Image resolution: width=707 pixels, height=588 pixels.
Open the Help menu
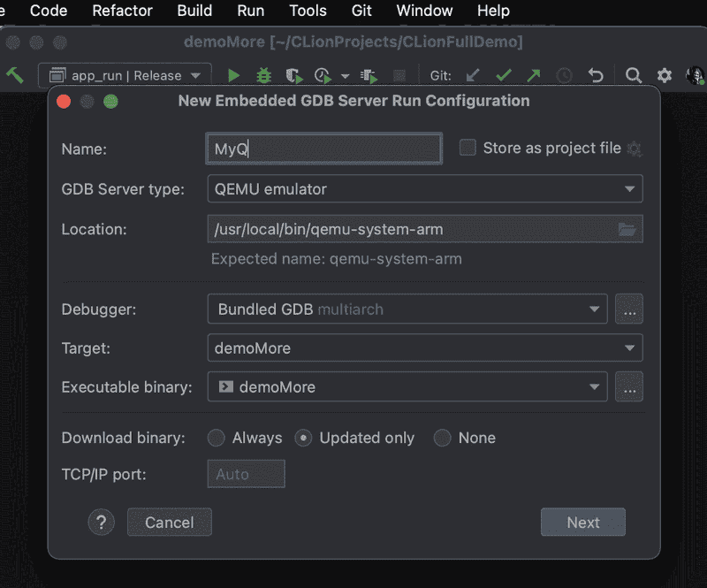(493, 11)
